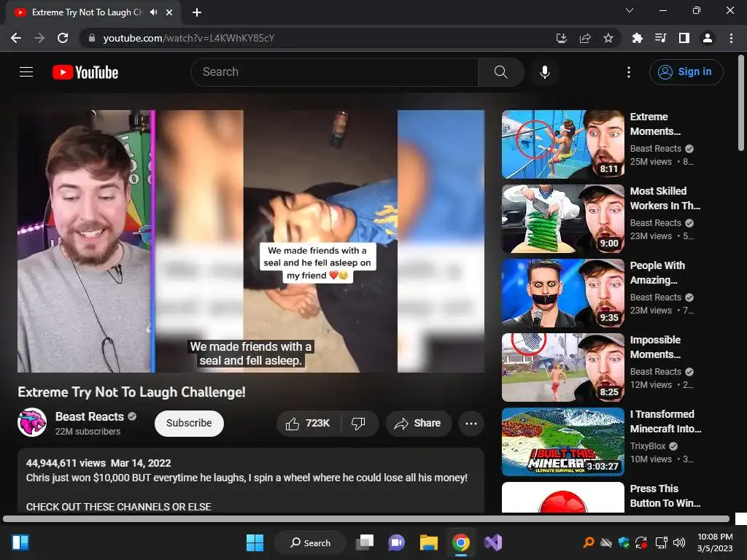Open the Windows Start menu
Image resolution: width=747 pixels, height=560 pixels.
(x=255, y=542)
